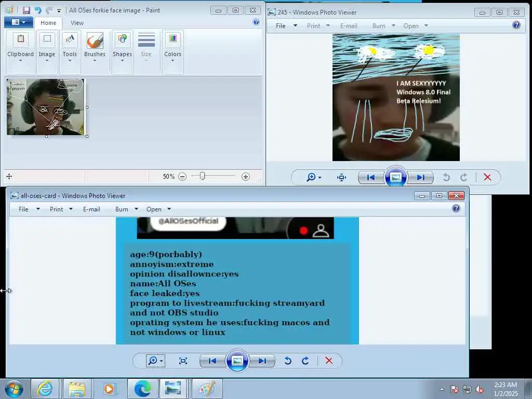Open help in all-oses-card Photo Viewer
Image resolution: width=532 pixels, height=399 pixels.
pos(456,208)
